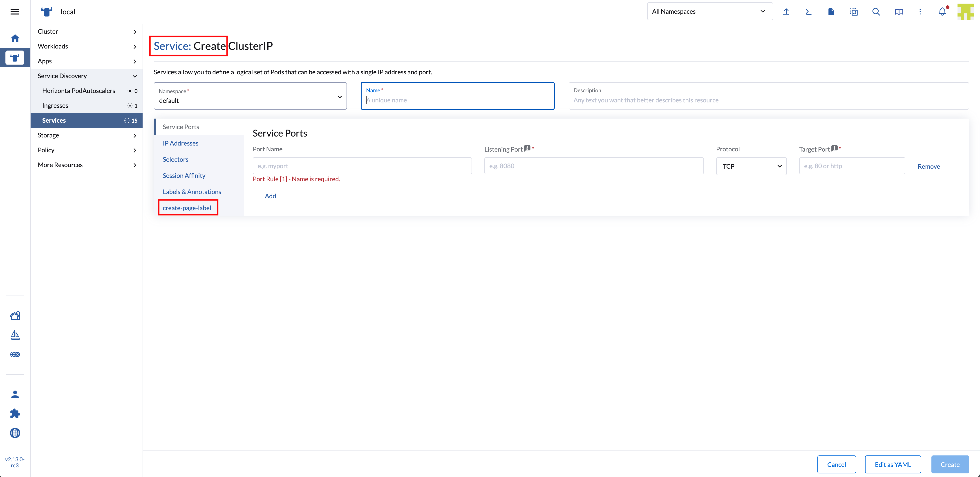The height and width of the screenshot is (477, 980).
Task: Click the import YAML upload icon
Action: [x=786, y=12]
